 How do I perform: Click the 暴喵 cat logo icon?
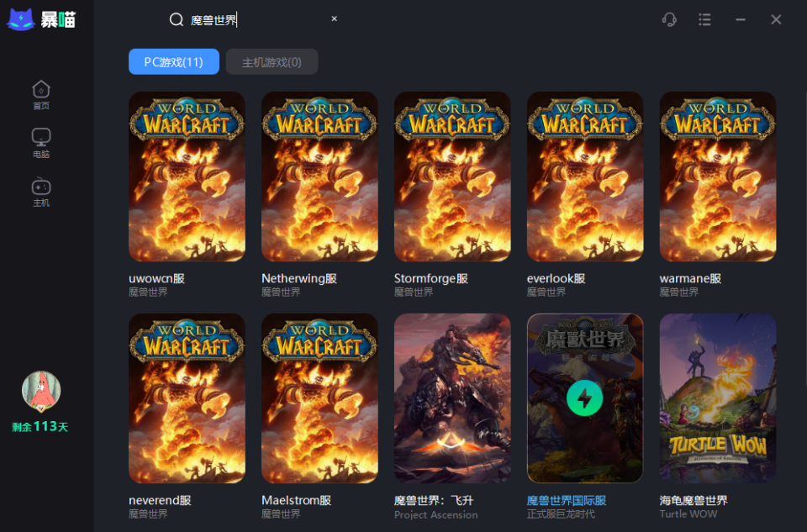click(20, 19)
